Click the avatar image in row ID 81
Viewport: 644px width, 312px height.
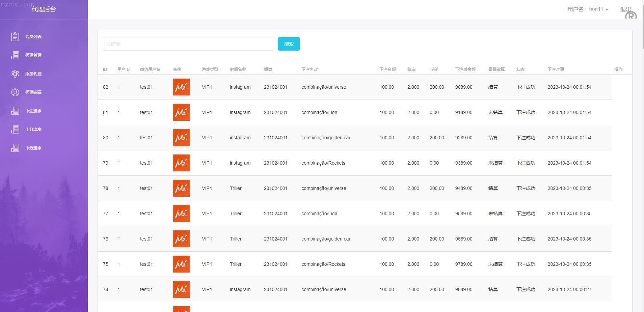pyautogui.click(x=181, y=112)
